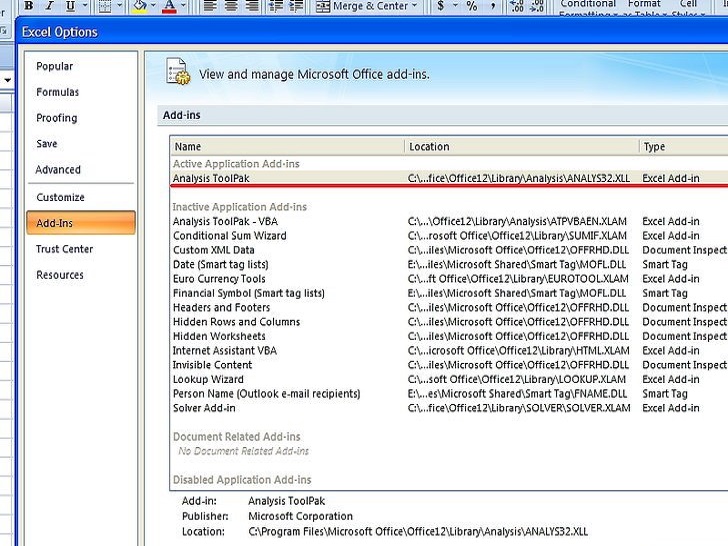Select the Conditional Sum Wizard add-in

(449, 236)
